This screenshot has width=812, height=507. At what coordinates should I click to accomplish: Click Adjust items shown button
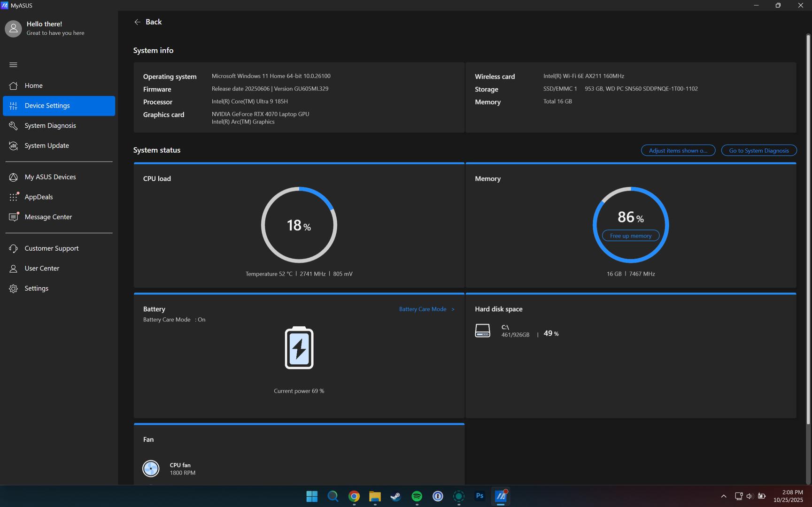point(678,151)
